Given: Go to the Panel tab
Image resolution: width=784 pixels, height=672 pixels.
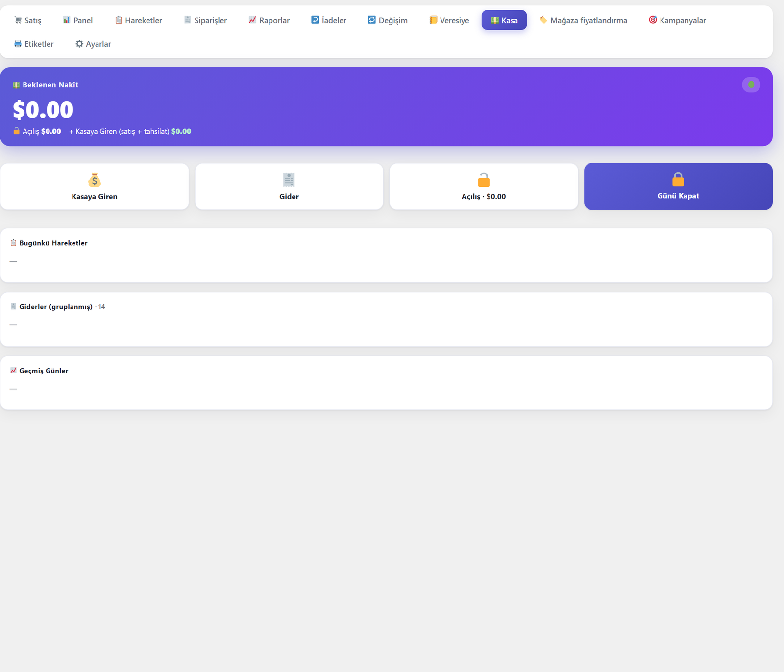Looking at the screenshot, I should pyautogui.click(x=77, y=20).
